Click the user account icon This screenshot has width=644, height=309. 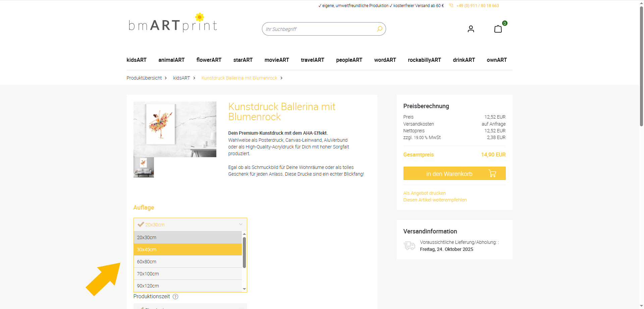pyautogui.click(x=471, y=29)
